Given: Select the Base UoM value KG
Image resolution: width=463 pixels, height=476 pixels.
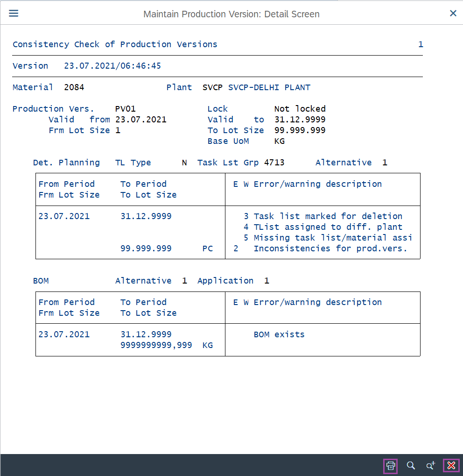Looking at the screenshot, I should pos(279,141).
